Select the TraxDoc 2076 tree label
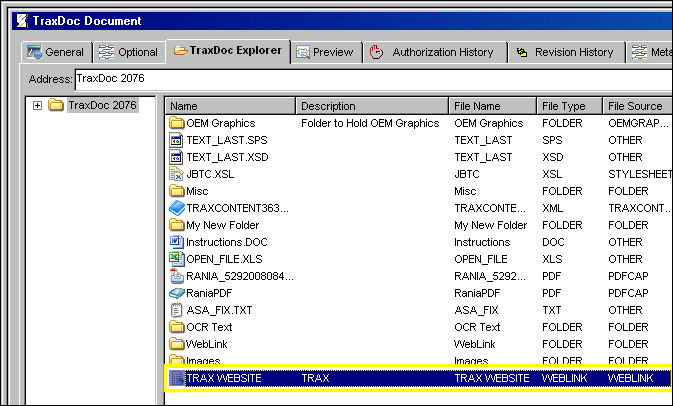Image resolution: width=673 pixels, height=406 pixels. (x=102, y=105)
